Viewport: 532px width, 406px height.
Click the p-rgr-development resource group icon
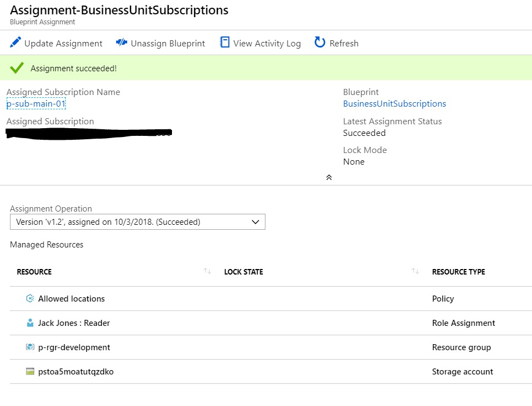tap(30, 347)
